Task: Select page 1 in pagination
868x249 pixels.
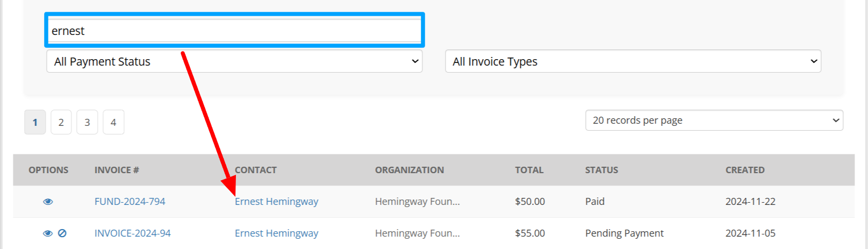Action: [35, 123]
